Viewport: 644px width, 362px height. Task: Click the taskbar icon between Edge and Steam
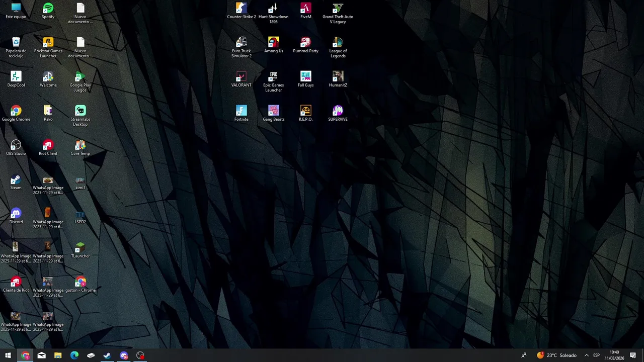(x=91, y=355)
